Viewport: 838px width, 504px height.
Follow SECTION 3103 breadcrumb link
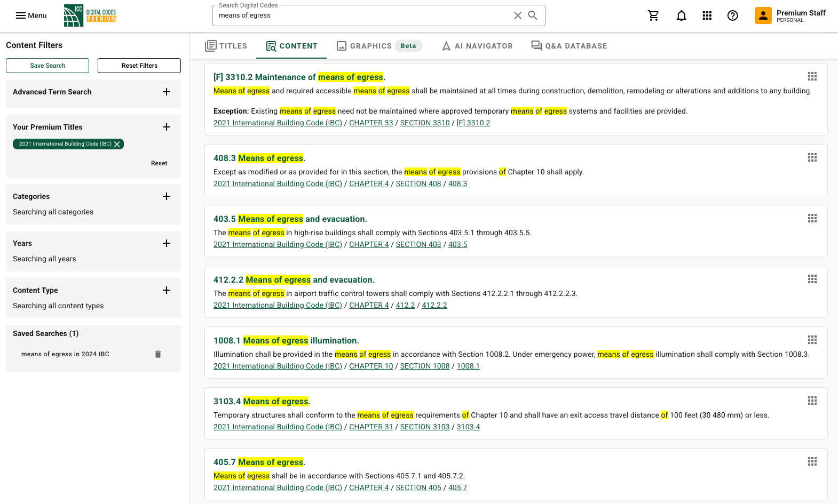(425, 427)
